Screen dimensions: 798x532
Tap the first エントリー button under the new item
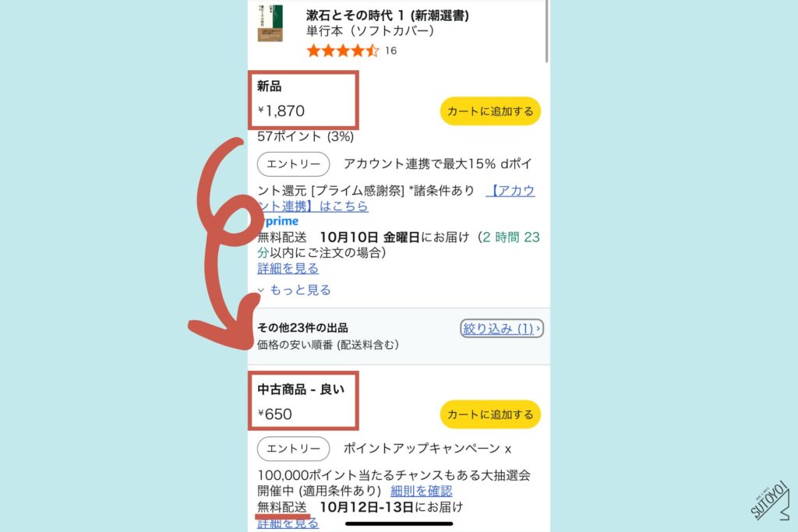click(x=293, y=164)
